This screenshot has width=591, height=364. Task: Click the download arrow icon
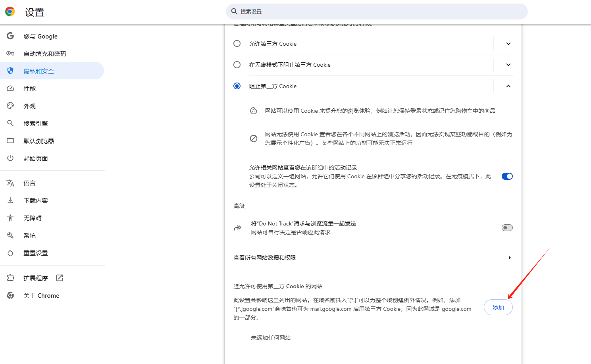pyautogui.click(x=10, y=200)
